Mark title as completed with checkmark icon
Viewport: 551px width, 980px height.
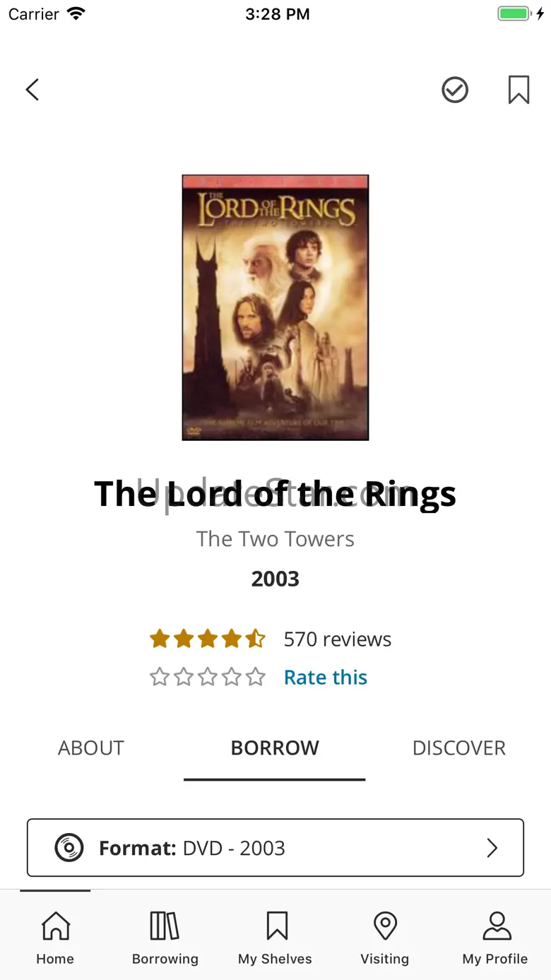coord(455,90)
